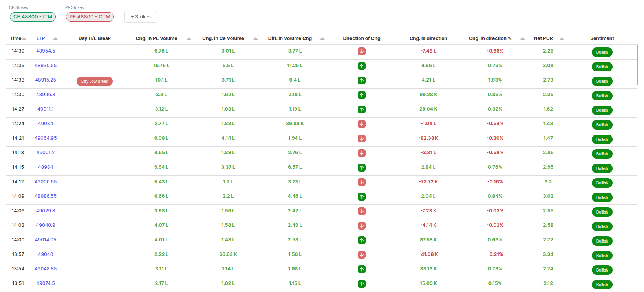644x292 pixels.
Task: Toggle the CE 48800 - ITM strike chip
Action: (33, 17)
